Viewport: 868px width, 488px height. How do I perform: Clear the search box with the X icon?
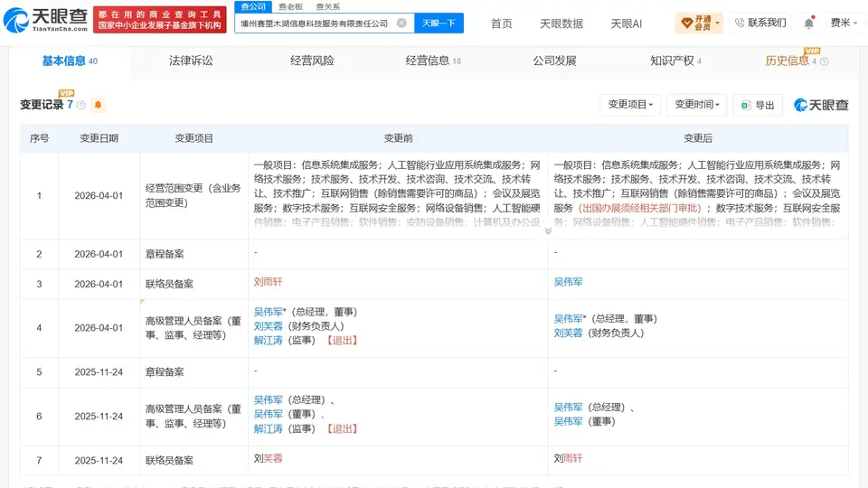click(401, 23)
